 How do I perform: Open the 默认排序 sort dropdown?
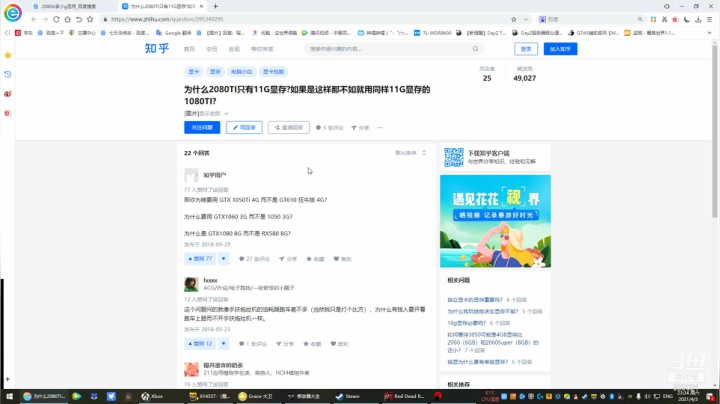[411, 153]
